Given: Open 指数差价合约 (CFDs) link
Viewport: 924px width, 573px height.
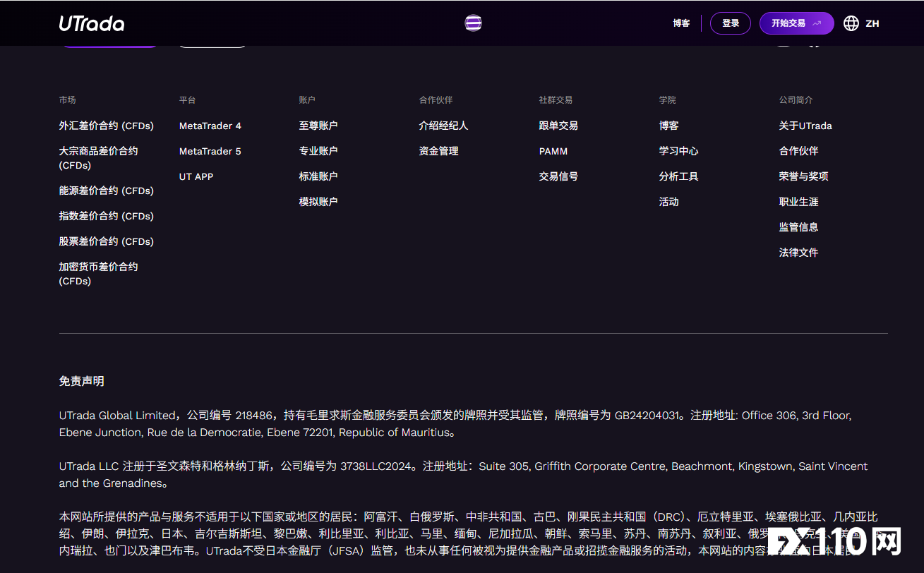Looking at the screenshot, I should coord(106,216).
